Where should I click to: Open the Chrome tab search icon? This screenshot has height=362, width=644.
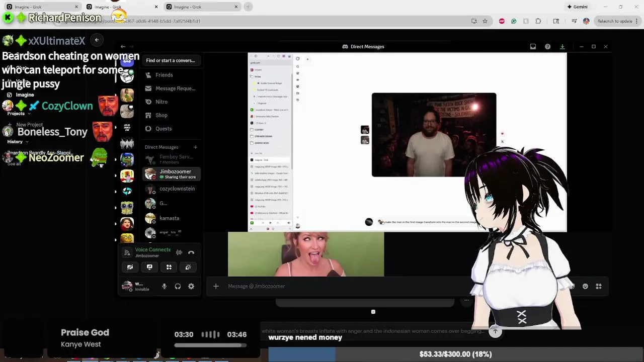(x=556, y=21)
